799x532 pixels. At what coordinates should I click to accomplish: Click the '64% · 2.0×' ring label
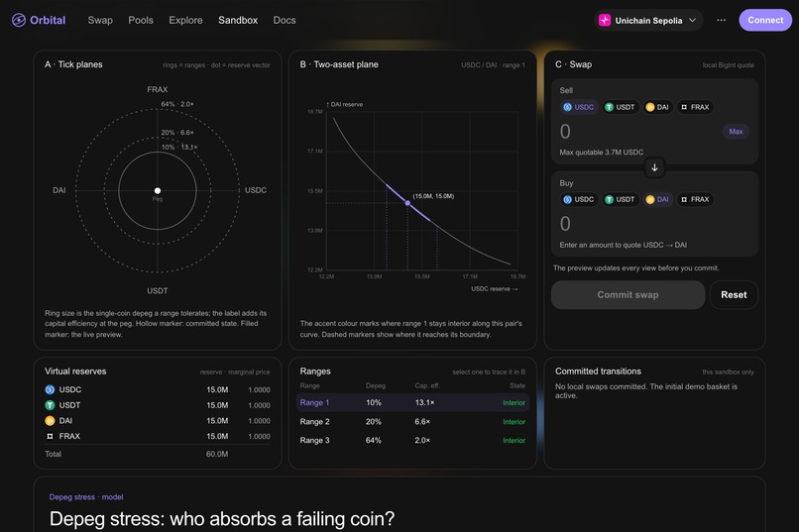177,104
